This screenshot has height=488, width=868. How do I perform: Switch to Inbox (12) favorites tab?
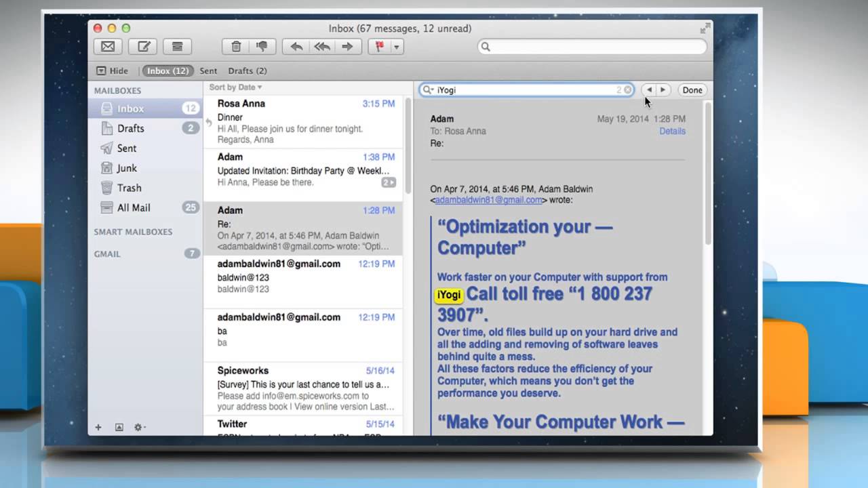[167, 70]
